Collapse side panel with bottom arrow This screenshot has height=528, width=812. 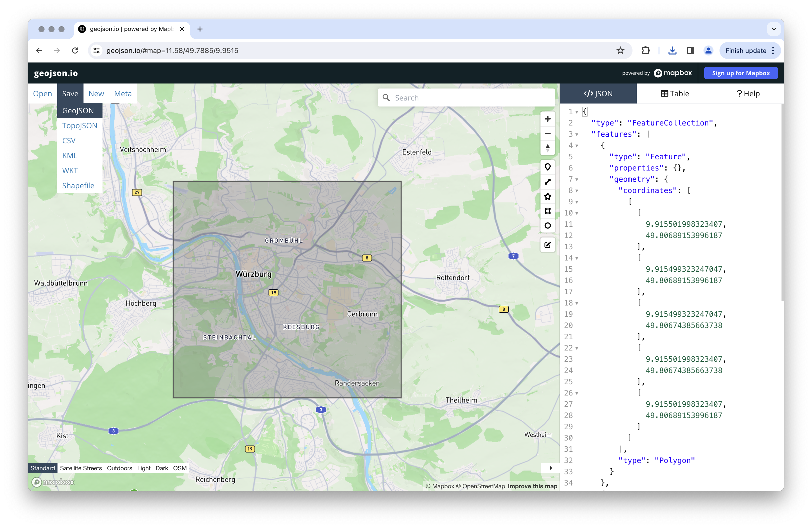coord(550,468)
